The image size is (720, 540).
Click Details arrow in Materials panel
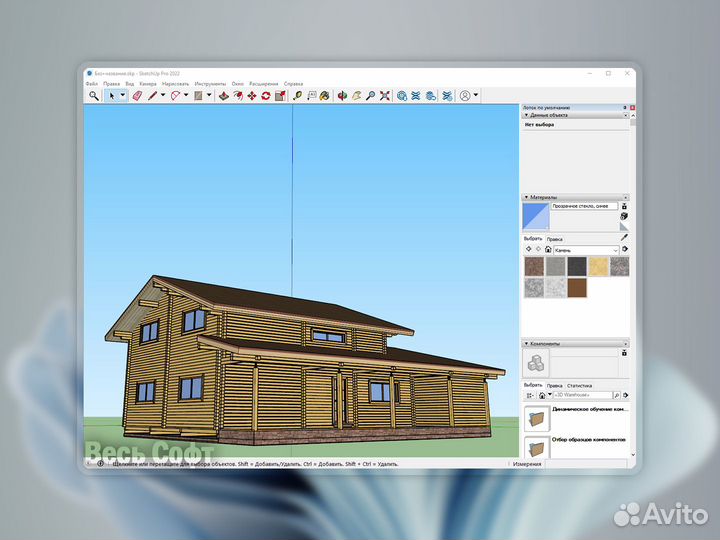(625, 249)
